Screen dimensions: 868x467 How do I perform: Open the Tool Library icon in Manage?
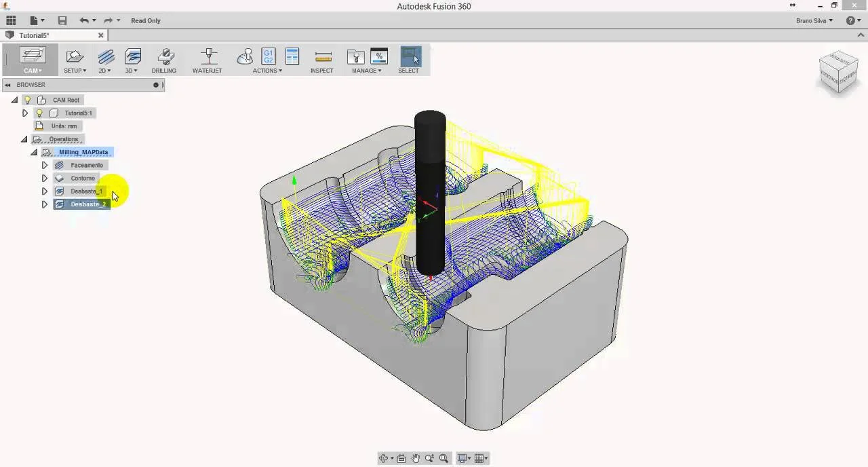(x=355, y=57)
